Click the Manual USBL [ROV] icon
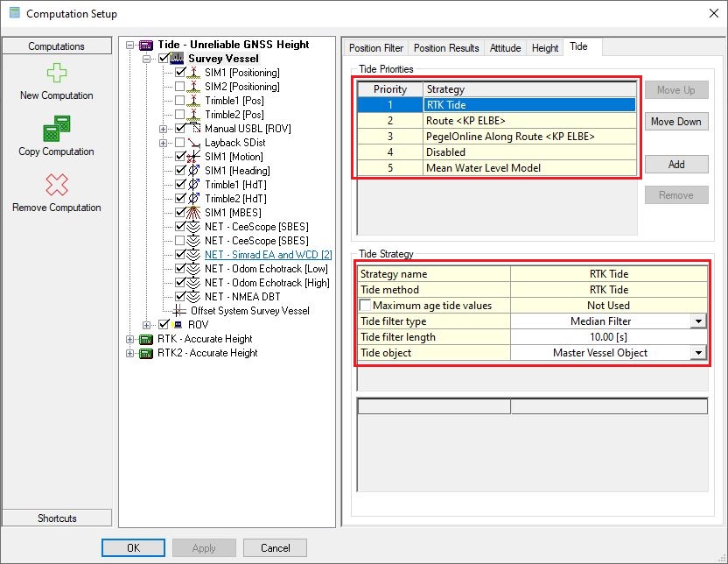Image resolution: width=728 pixels, height=564 pixels. (195, 129)
